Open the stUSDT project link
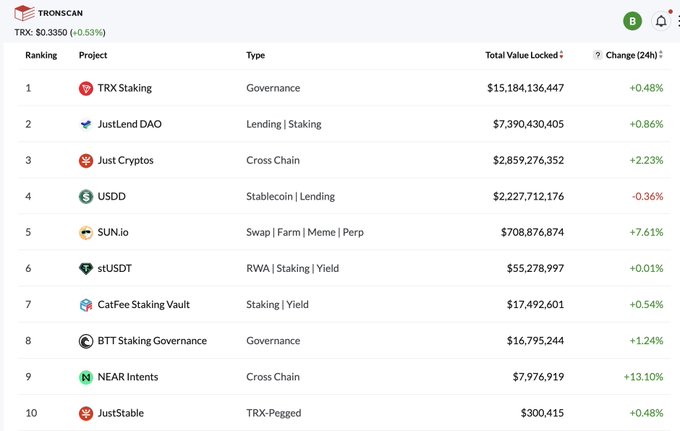Image resolution: width=680 pixels, height=431 pixels. [114, 268]
